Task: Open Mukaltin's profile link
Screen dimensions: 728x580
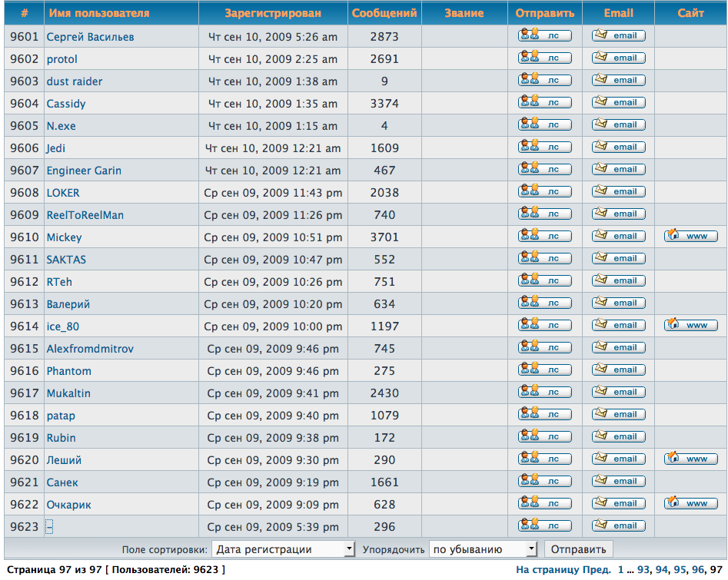Action: (x=68, y=393)
